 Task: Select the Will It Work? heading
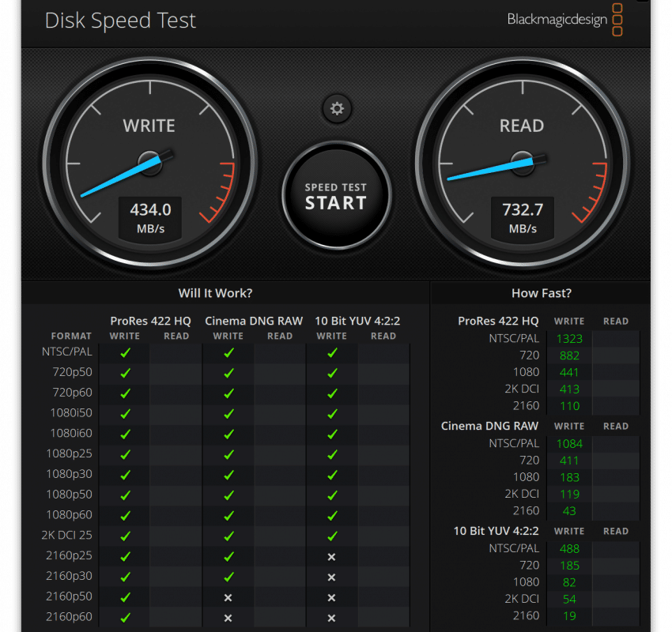click(x=215, y=293)
